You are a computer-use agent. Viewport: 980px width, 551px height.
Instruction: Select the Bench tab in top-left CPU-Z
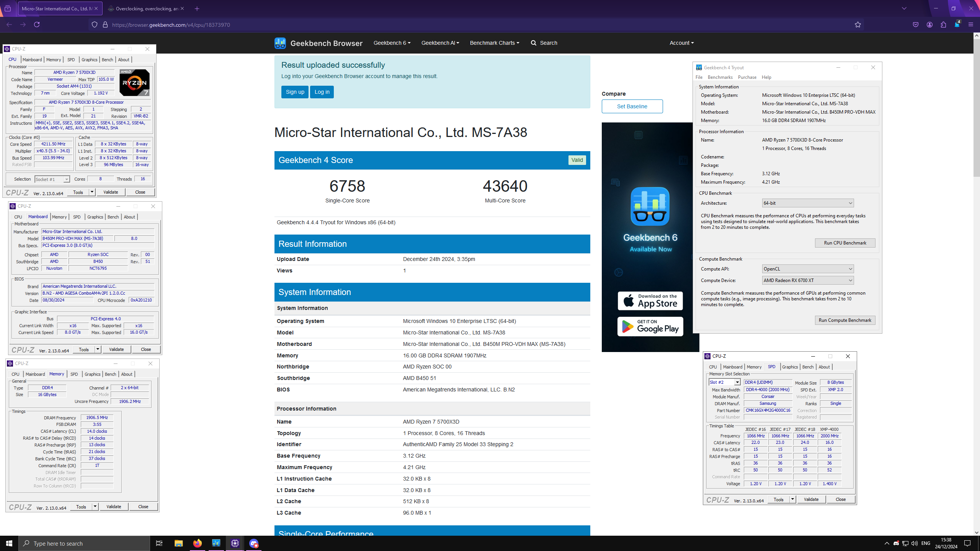coord(108,60)
